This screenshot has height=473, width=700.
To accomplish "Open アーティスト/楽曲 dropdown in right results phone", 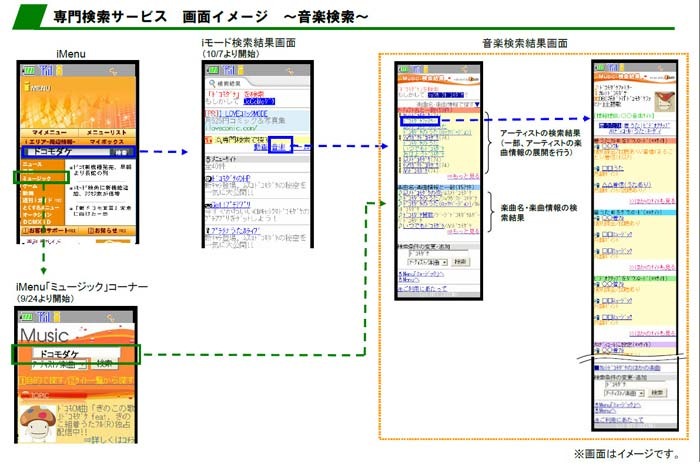I will coord(624,393).
